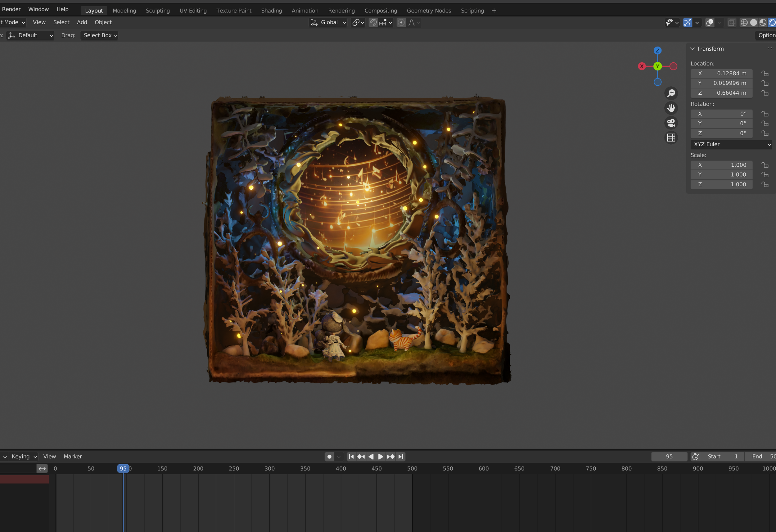Open the viewport Object menu
Image resolution: width=776 pixels, height=532 pixels.
pyautogui.click(x=103, y=22)
